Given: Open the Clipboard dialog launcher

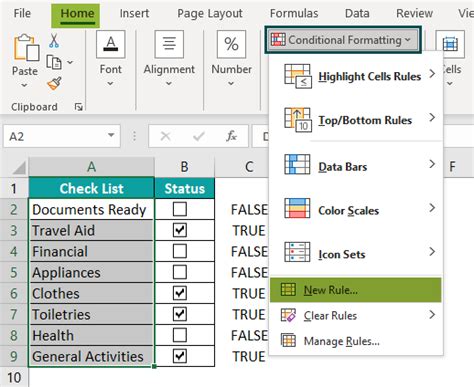Looking at the screenshot, I should coord(79,107).
